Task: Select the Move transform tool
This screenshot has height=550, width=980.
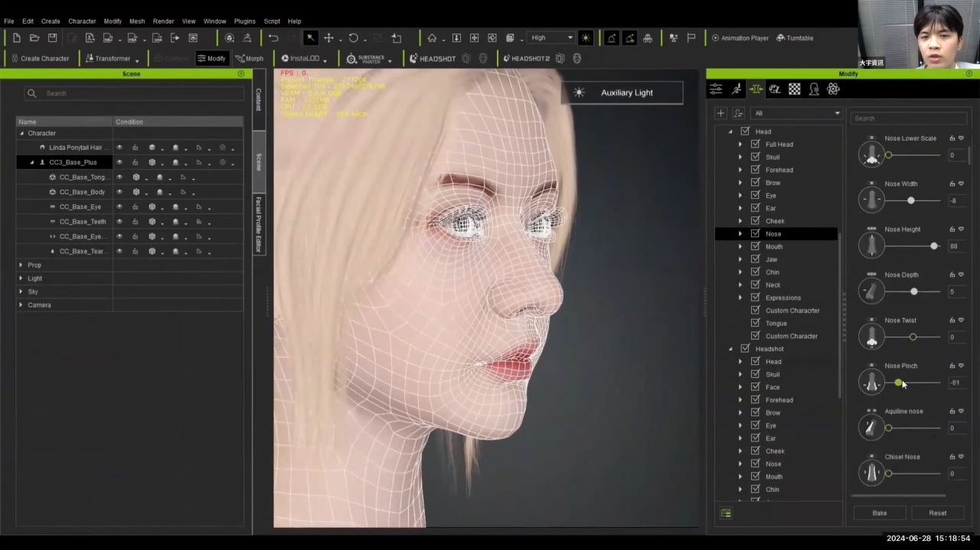Action: [328, 38]
